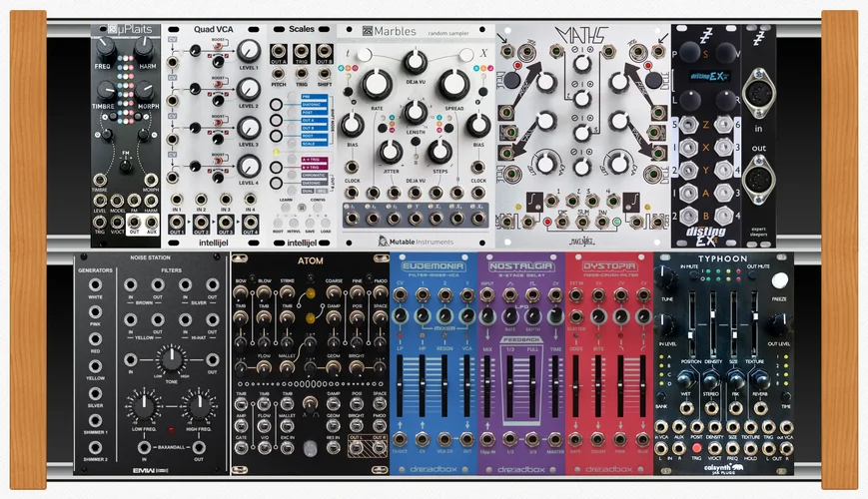The width and height of the screenshot is (868, 499).
Task: Click the MIDI out DIN socket
Action: (x=758, y=180)
